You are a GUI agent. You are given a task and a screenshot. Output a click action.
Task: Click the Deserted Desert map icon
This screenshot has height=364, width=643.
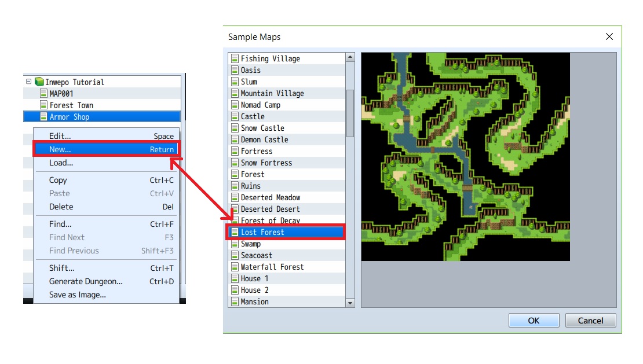[235, 209]
